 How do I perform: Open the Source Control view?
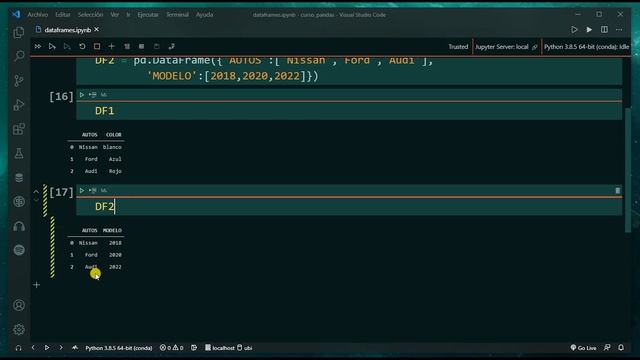[19, 80]
